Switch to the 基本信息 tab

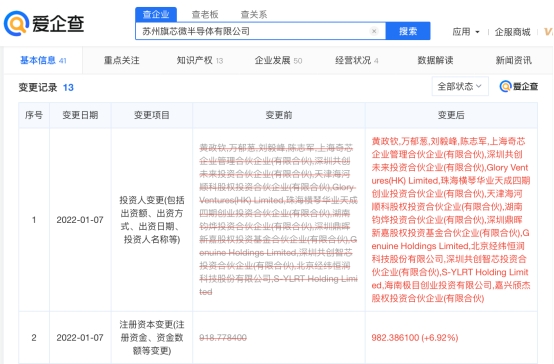(43, 60)
